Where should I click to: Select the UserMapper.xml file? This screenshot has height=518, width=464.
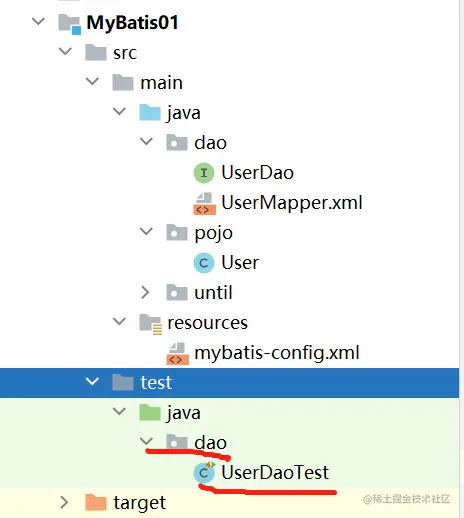(292, 203)
